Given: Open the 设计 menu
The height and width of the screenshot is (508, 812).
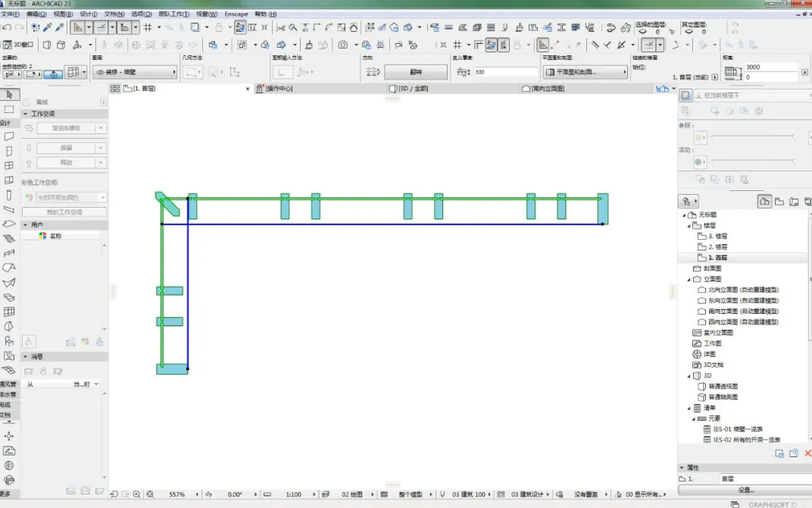Looking at the screenshot, I should [x=89, y=14].
